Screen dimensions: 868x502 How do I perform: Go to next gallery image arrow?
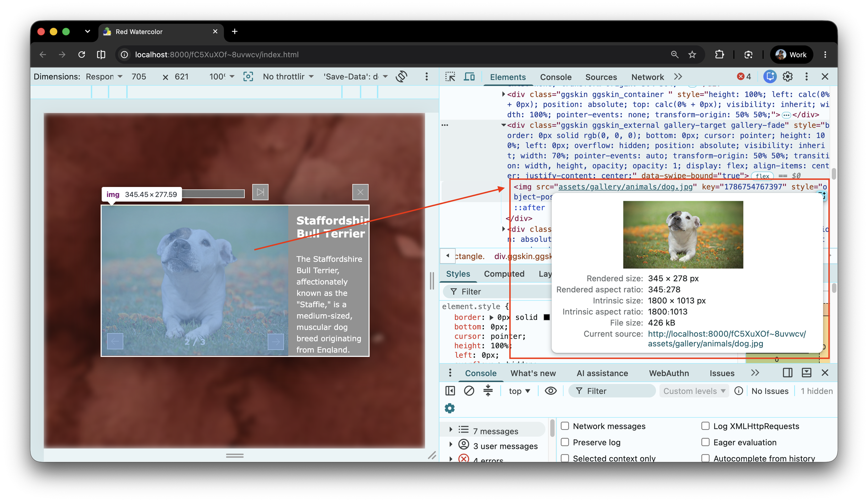(276, 342)
